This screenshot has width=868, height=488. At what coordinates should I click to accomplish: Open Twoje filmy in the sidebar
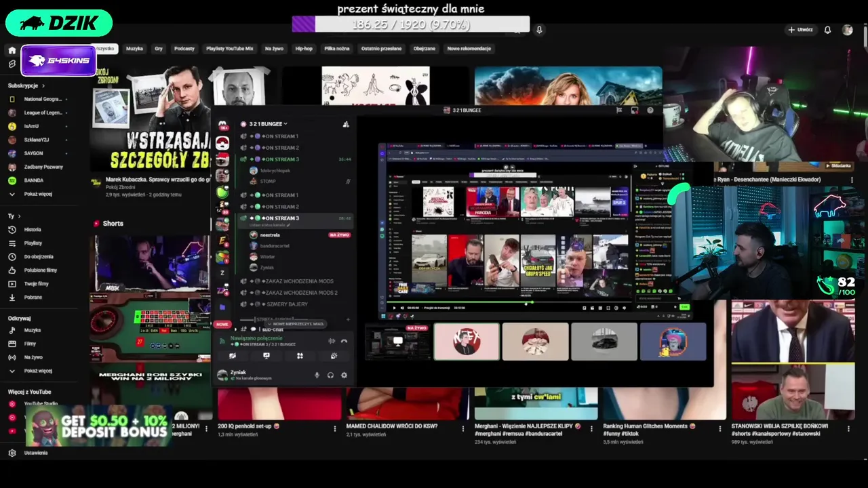tap(37, 284)
